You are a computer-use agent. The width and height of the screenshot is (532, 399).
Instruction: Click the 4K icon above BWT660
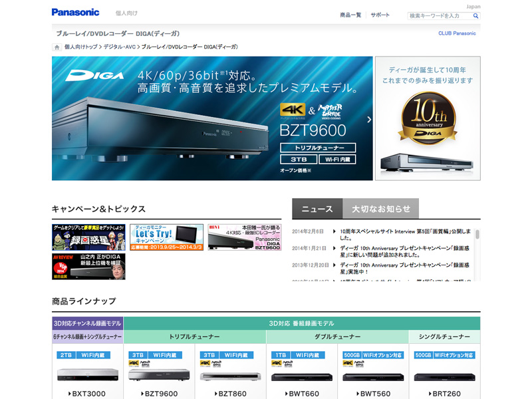pyautogui.click(x=277, y=363)
